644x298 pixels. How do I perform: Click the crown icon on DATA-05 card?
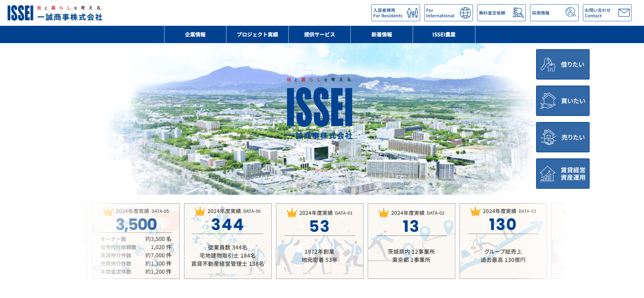108,211
